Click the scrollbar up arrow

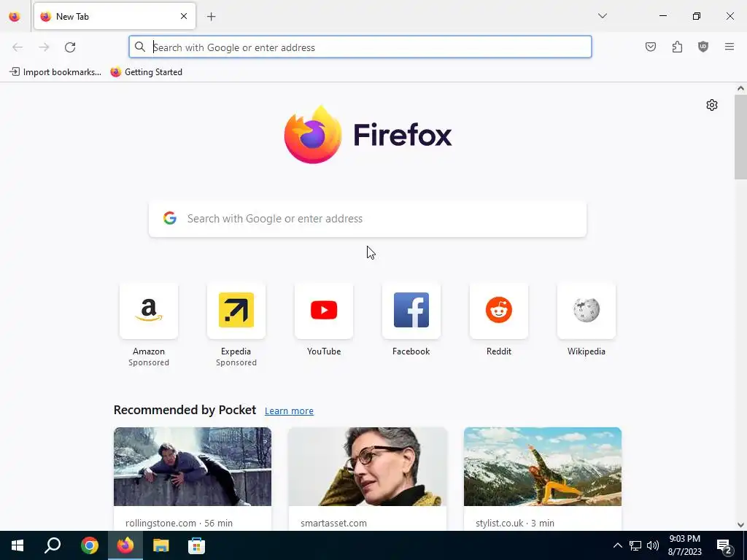[740, 88]
